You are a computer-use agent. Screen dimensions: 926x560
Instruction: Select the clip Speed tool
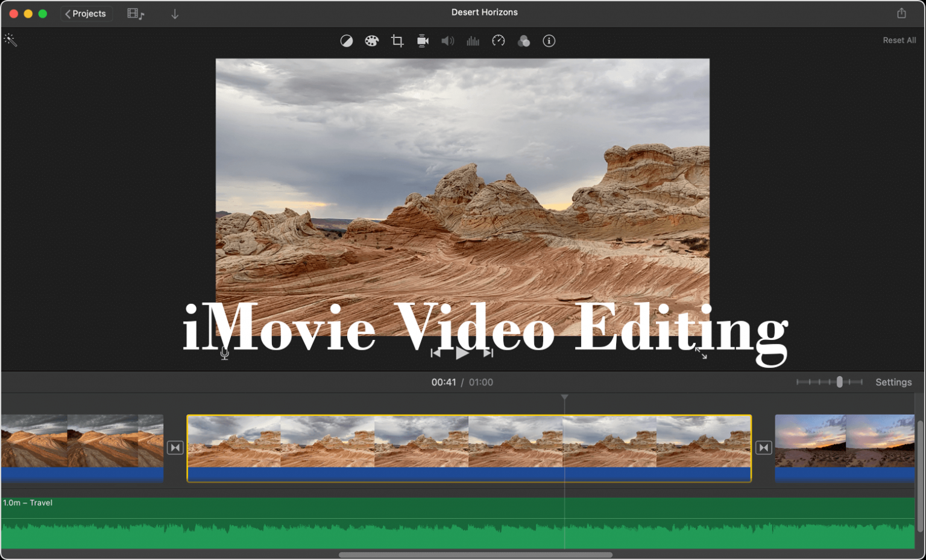[x=498, y=40]
